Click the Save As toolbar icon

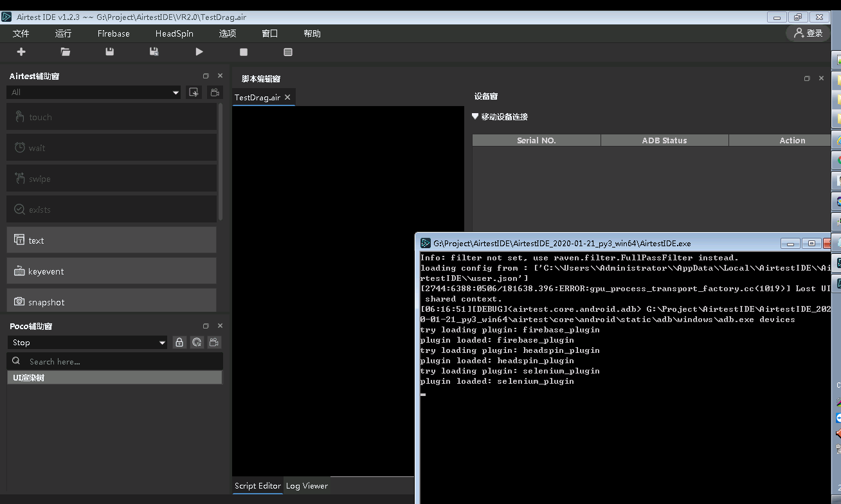click(154, 52)
